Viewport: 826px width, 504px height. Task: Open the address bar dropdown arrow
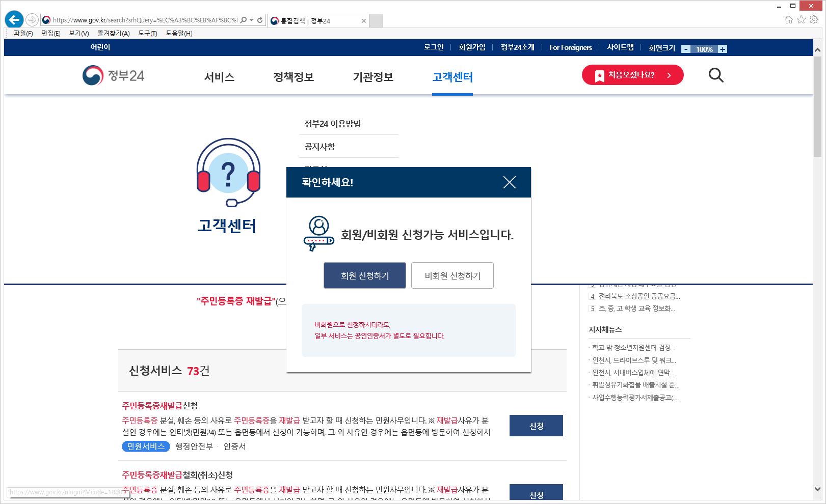coord(252,20)
